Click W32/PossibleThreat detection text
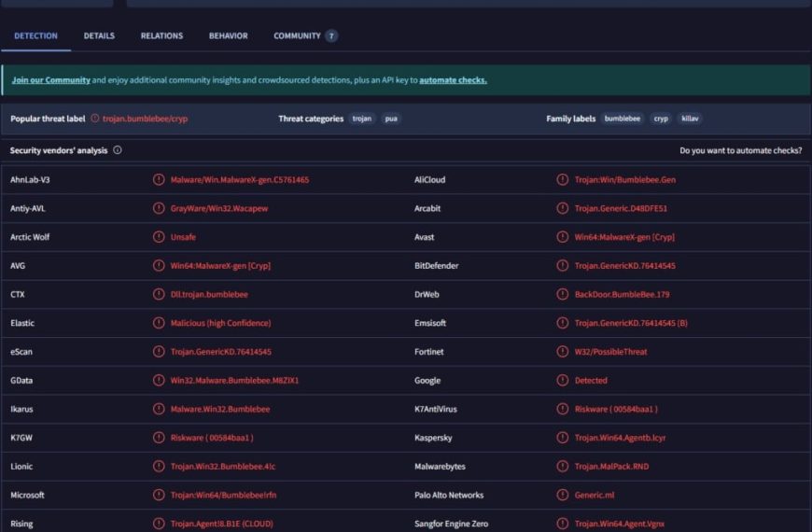 point(610,352)
